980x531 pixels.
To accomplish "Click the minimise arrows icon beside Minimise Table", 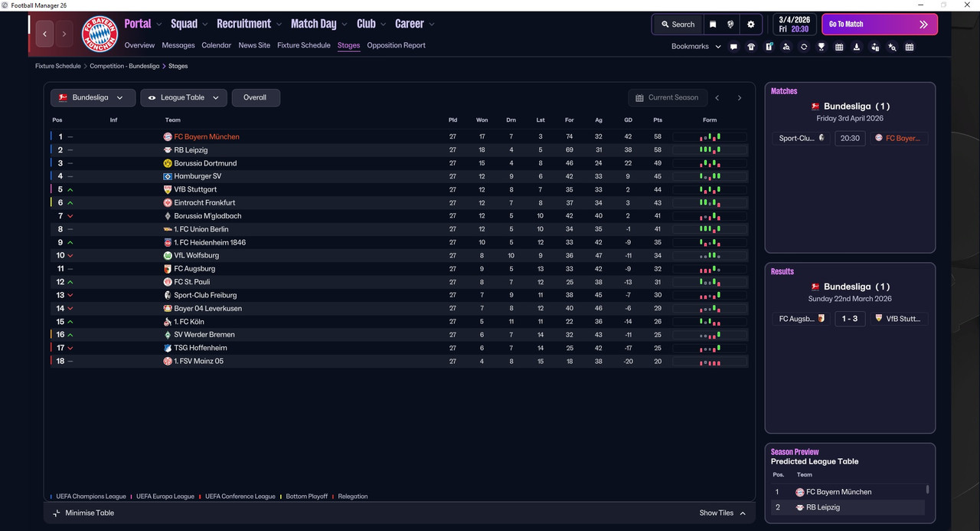I will pyautogui.click(x=56, y=513).
